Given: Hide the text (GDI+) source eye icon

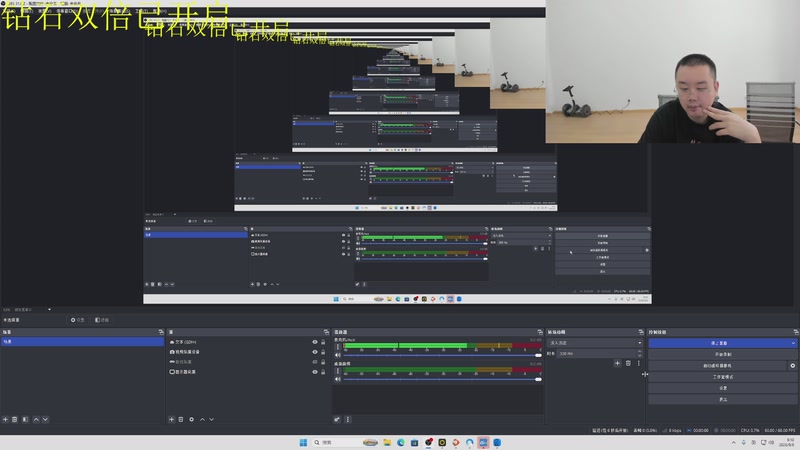Looking at the screenshot, I should (315, 342).
